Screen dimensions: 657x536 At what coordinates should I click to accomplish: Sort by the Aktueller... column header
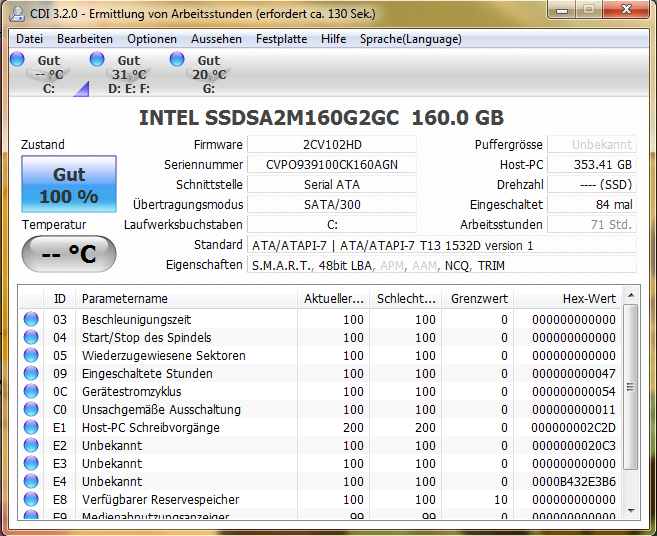[334, 298]
